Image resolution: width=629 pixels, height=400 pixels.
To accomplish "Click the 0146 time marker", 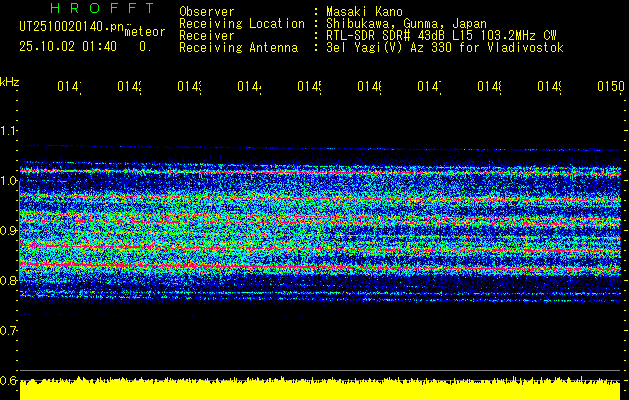I will click(369, 86).
